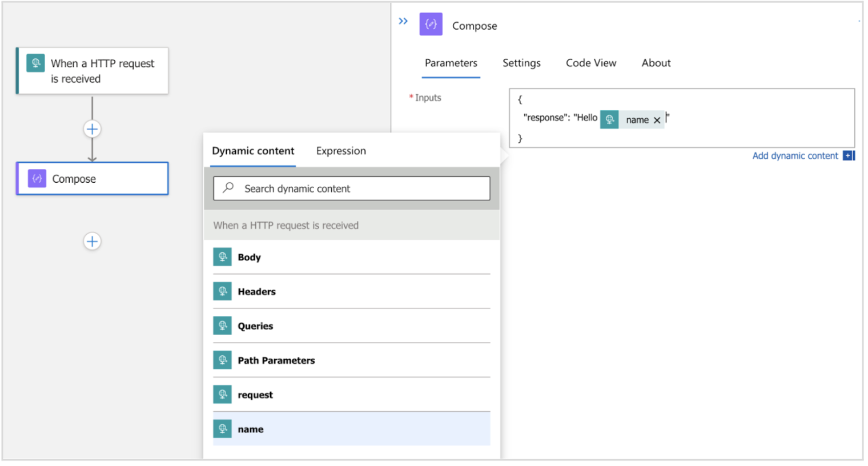Viewport: 868px width, 466px height.
Task: Switch to the Settings tab
Action: coord(521,63)
